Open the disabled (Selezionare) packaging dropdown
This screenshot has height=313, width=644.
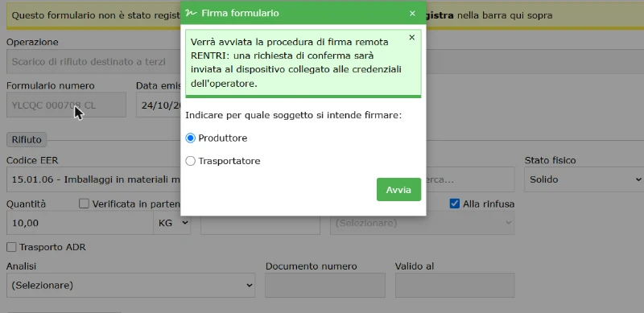(422, 223)
